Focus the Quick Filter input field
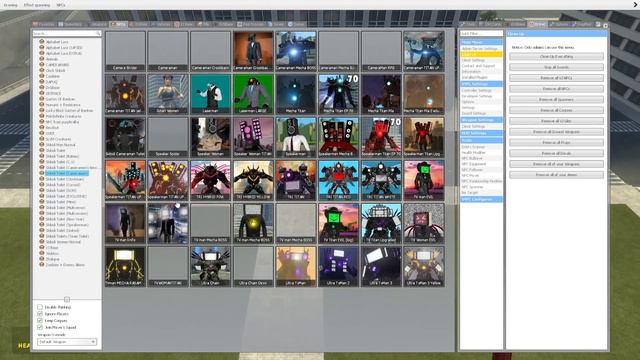This screenshot has width=640, height=360. coord(481,33)
